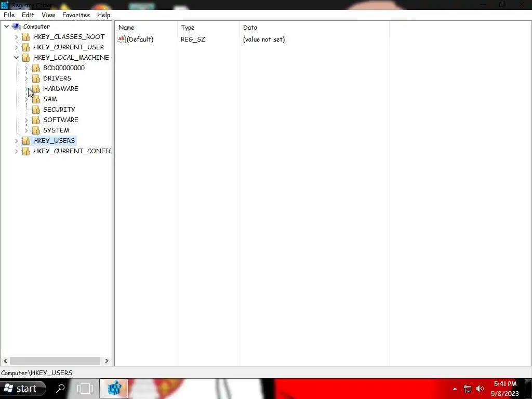Collapse HKEY_LOCAL_MACHINE key
The image size is (532, 399).
point(16,58)
